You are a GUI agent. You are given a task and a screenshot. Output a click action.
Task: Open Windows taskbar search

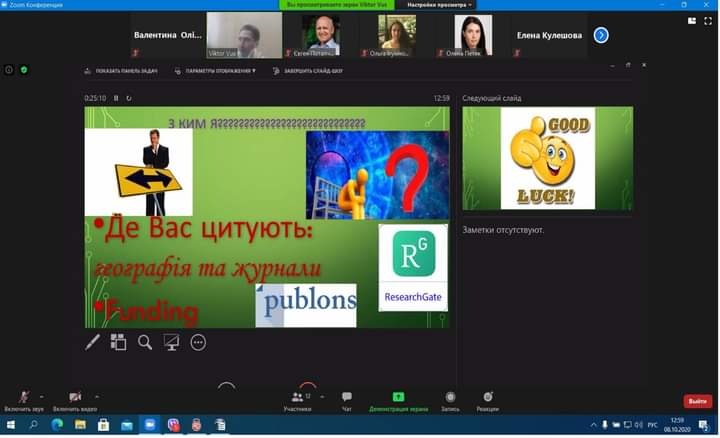coord(33,425)
